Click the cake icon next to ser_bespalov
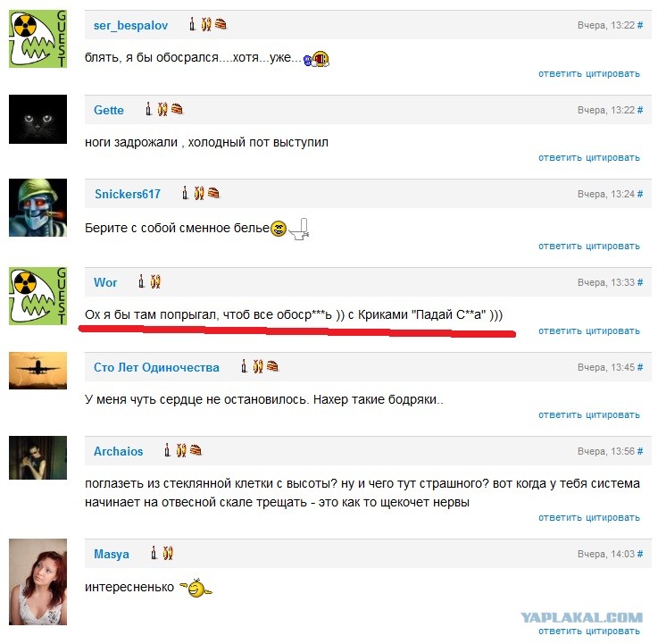666x644 pixels. coord(221,24)
